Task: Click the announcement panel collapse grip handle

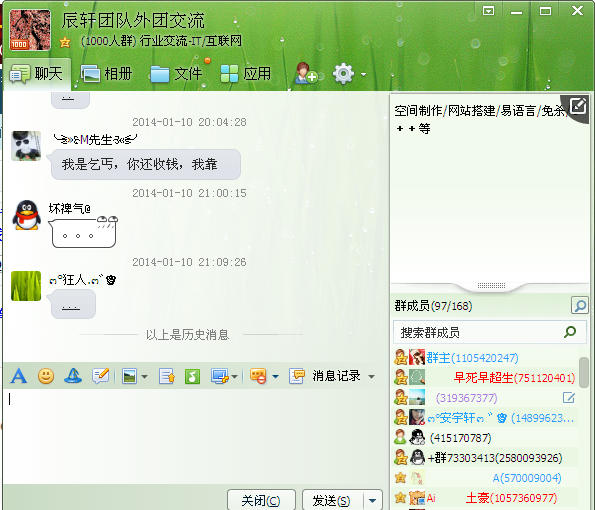Action: pos(491,285)
